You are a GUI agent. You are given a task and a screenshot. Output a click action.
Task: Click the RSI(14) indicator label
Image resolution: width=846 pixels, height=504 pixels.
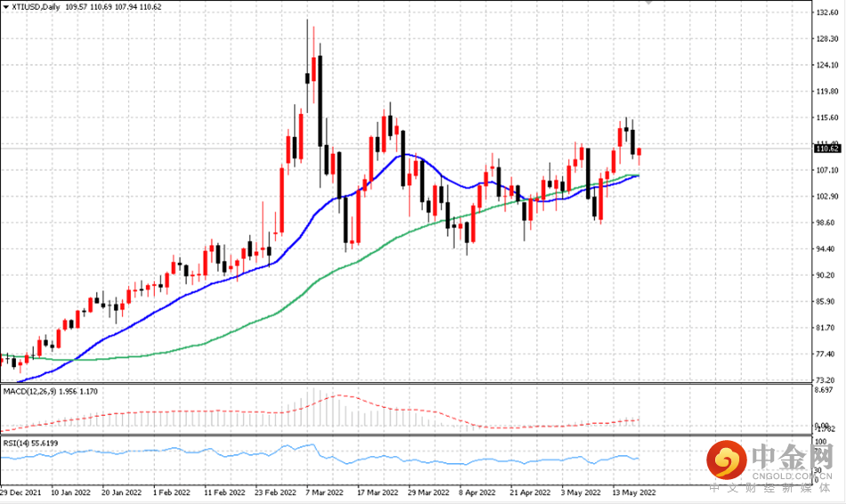(x=17, y=442)
